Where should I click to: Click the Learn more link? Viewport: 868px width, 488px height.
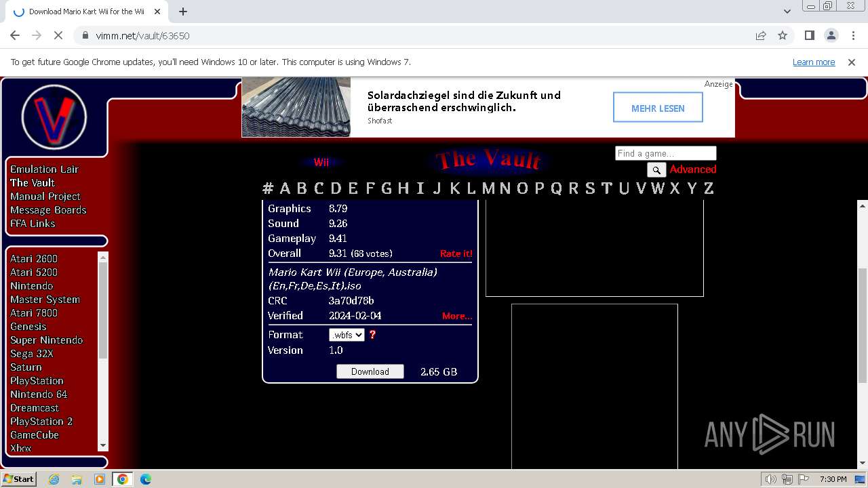pyautogui.click(x=814, y=62)
